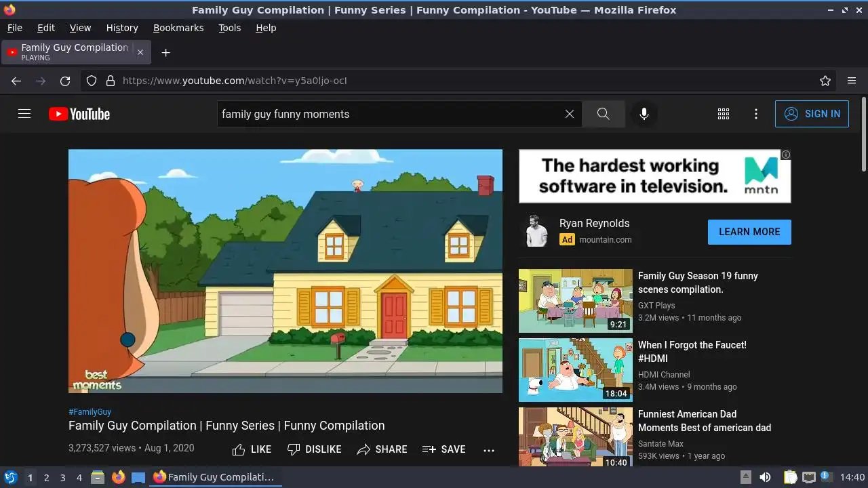Open the Tools menu
Screen dimensions: 868x488
(x=230, y=28)
